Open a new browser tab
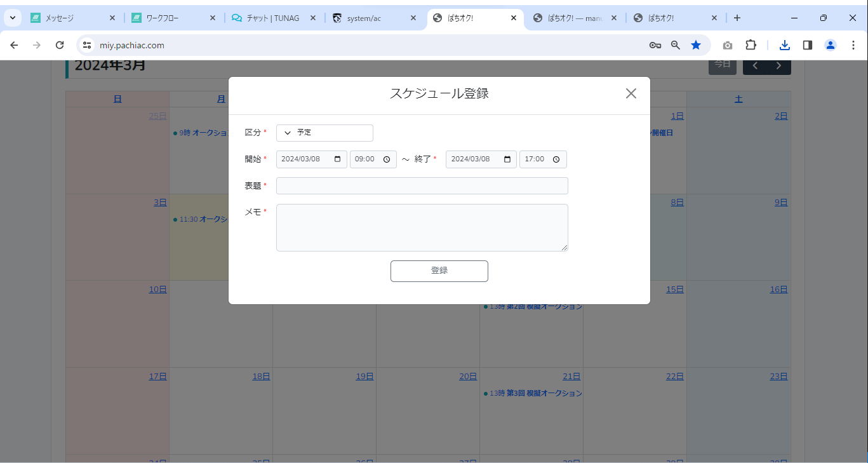Image resolution: width=868 pixels, height=463 pixels. click(737, 18)
